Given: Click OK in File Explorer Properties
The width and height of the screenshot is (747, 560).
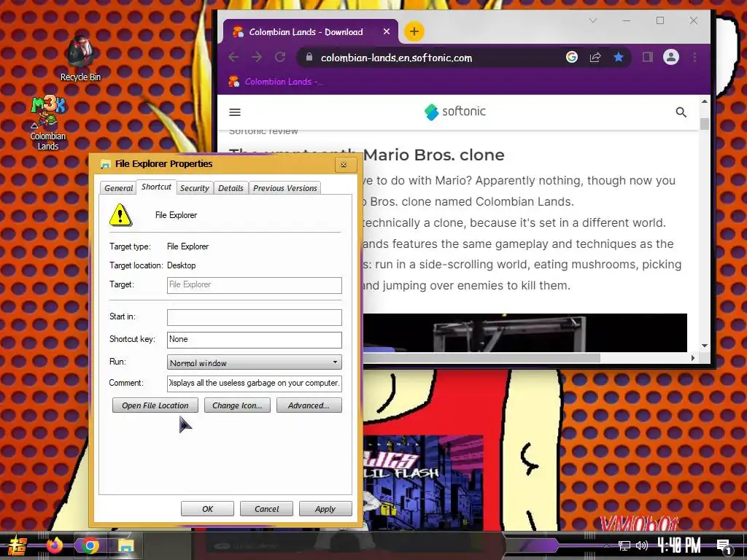Looking at the screenshot, I should click(207, 508).
